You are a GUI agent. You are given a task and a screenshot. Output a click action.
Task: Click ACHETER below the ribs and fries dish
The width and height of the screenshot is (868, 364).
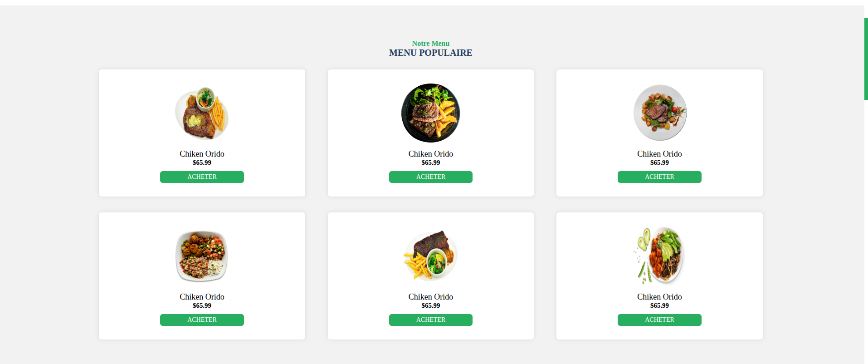click(431, 320)
